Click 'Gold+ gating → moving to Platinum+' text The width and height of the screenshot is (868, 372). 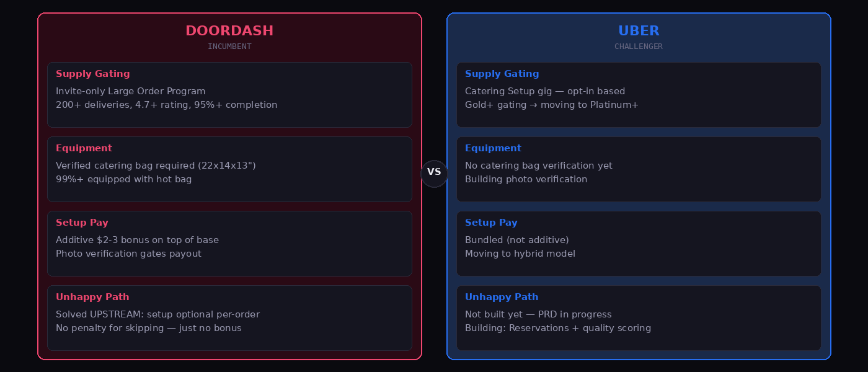pos(552,105)
